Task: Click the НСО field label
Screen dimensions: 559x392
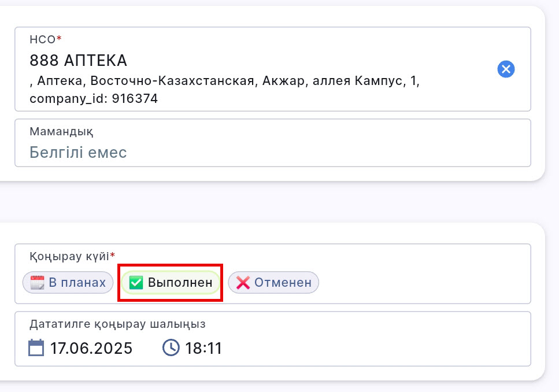Action: click(x=43, y=39)
